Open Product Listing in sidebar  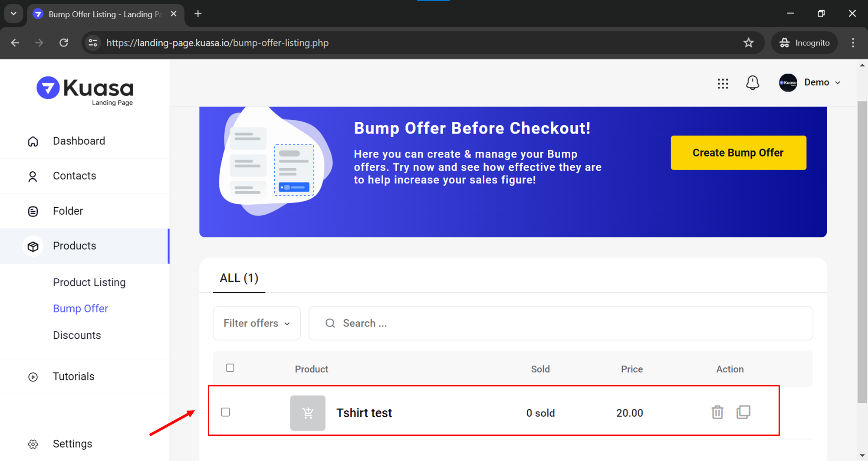point(89,282)
